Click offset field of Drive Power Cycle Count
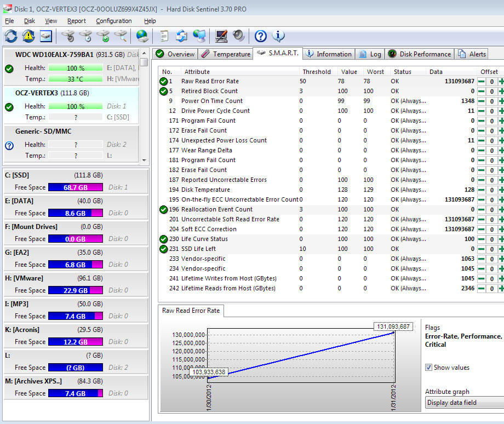The image size is (504, 424). (492, 111)
